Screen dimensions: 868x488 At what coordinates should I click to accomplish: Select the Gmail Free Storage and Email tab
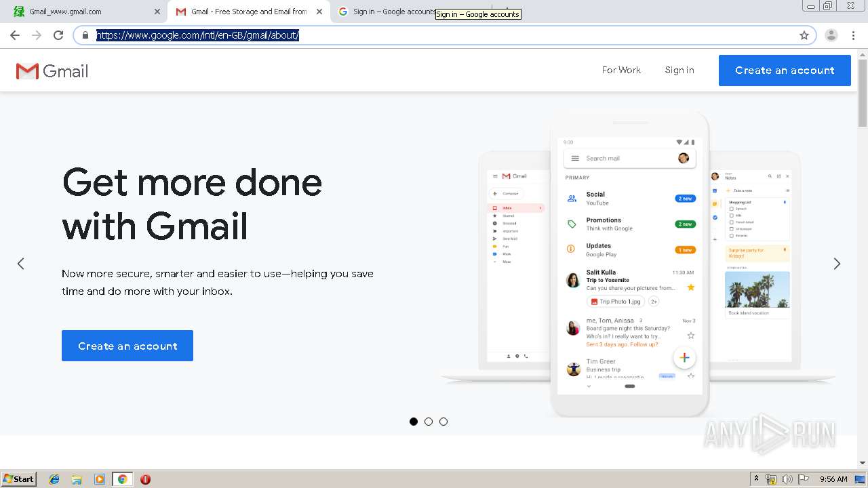249,12
